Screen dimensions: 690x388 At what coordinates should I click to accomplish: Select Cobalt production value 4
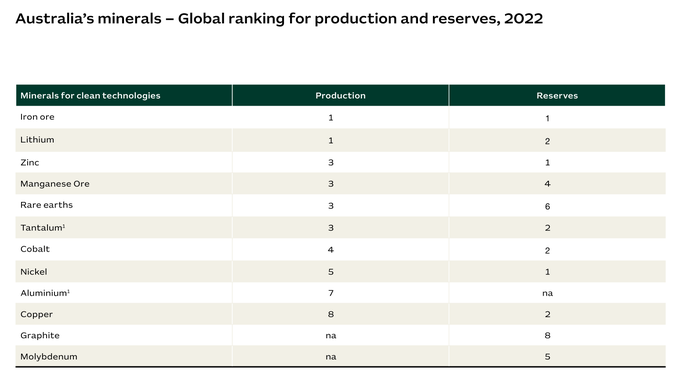click(x=330, y=250)
